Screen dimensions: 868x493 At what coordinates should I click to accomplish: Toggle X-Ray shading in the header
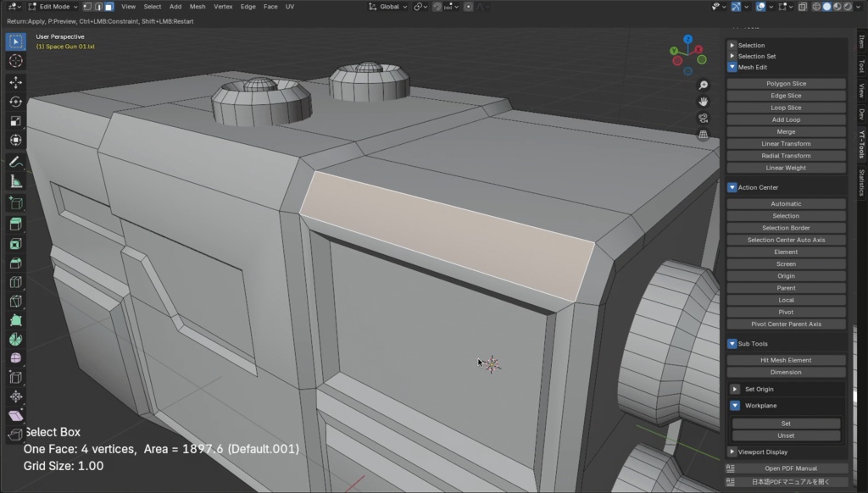[803, 6]
